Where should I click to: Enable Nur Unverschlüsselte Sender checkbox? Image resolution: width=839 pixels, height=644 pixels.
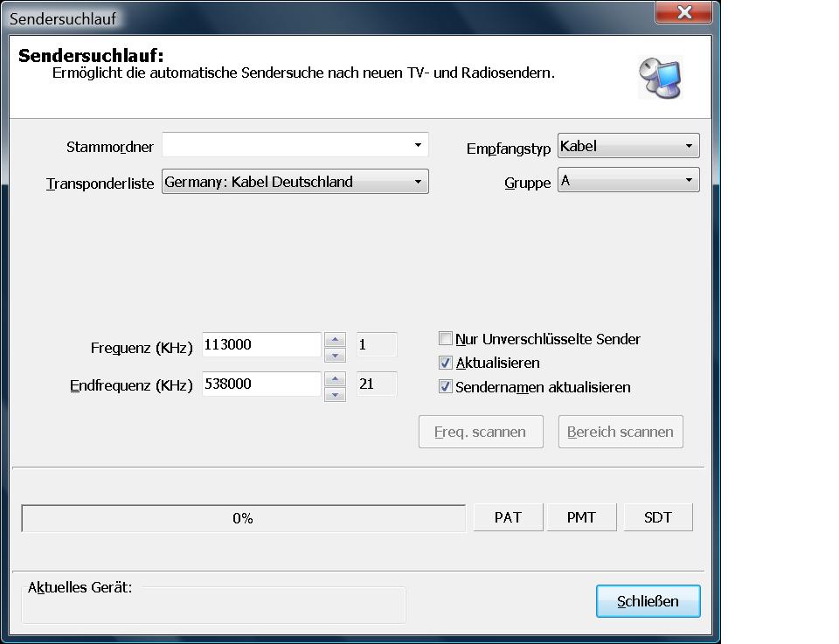click(x=446, y=339)
